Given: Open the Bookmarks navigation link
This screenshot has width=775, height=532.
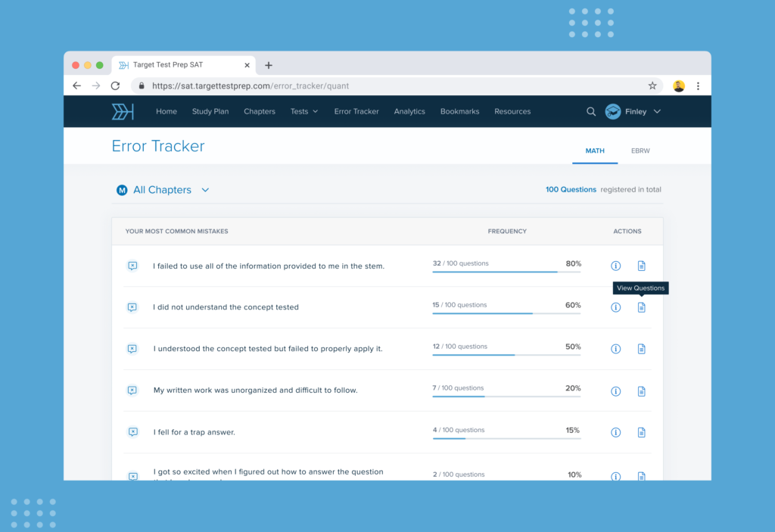Looking at the screenshot, I should click(x=459, y=111).
